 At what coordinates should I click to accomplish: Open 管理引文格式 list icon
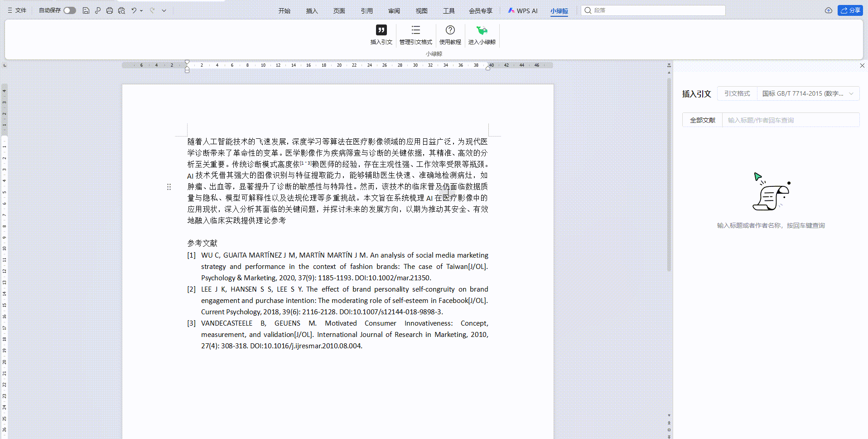(415, 30)
